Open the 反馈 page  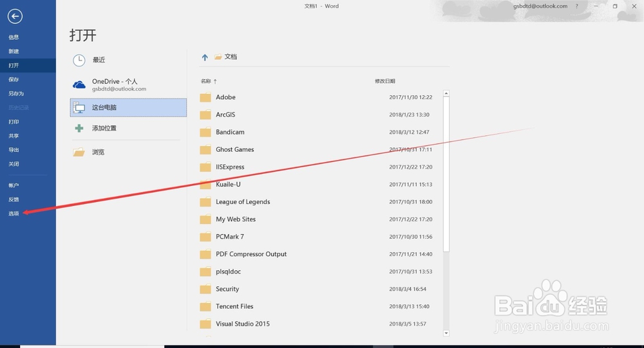click(x=14, y=199)
